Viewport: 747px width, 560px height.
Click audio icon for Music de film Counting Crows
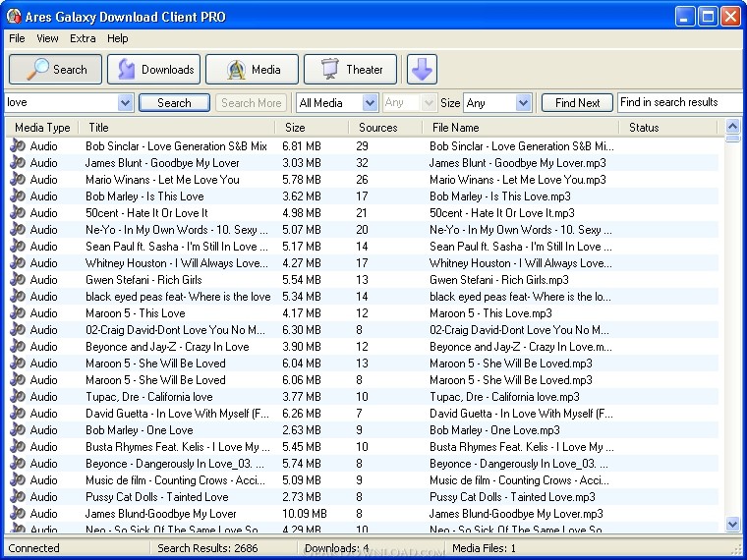18,479
